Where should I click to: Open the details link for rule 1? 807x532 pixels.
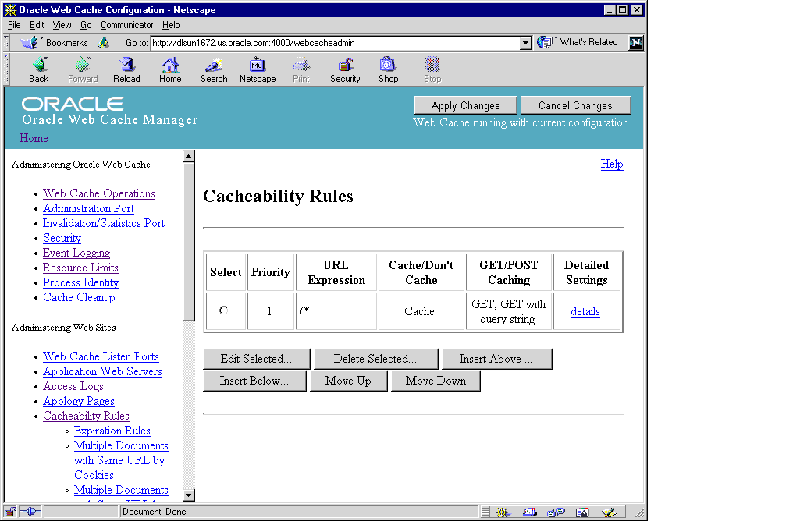coord(585,311)
